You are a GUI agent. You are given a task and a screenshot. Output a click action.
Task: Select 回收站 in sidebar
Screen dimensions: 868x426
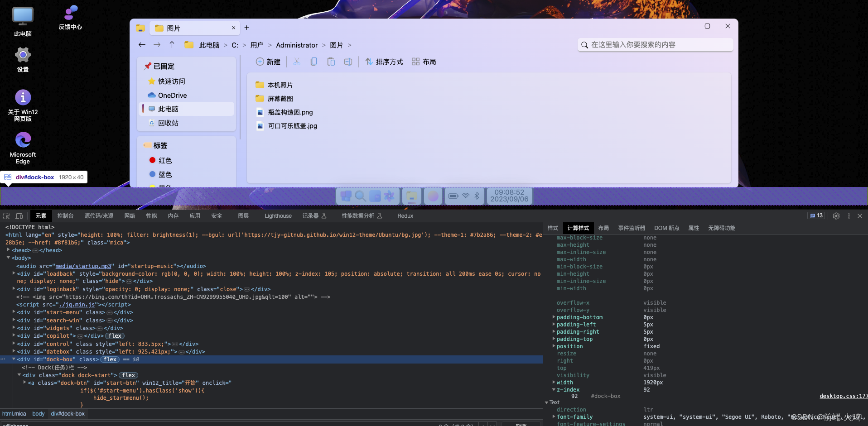pos(187,123)
